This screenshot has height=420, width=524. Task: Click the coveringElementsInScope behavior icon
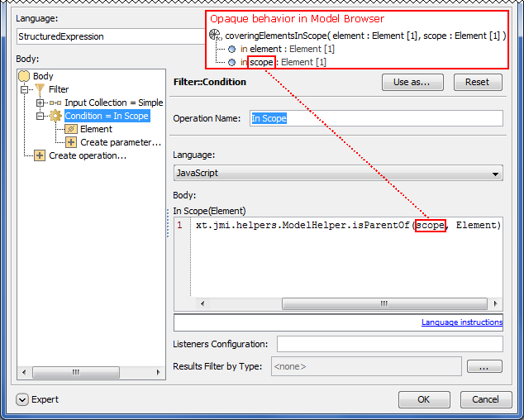(215, 35)
